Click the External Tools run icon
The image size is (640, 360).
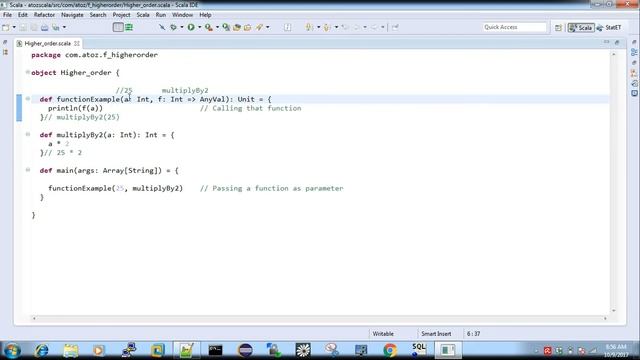click(x=209, y=27)
